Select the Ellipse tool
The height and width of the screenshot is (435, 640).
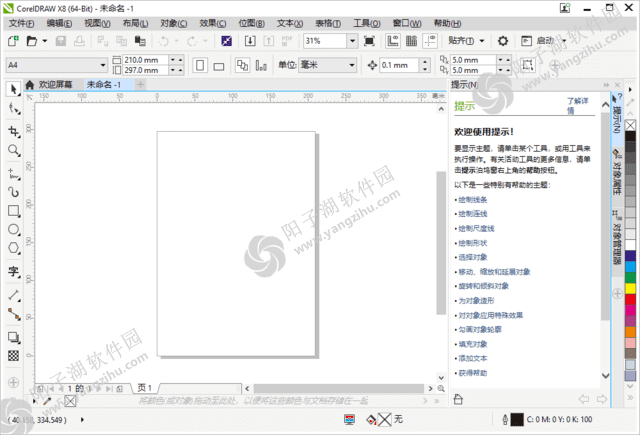[14, 229]
